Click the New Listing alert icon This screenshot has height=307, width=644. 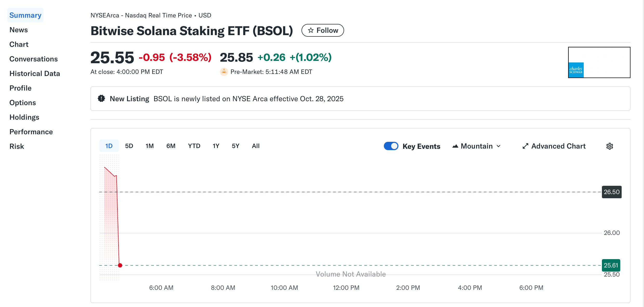tap(101, 98)
